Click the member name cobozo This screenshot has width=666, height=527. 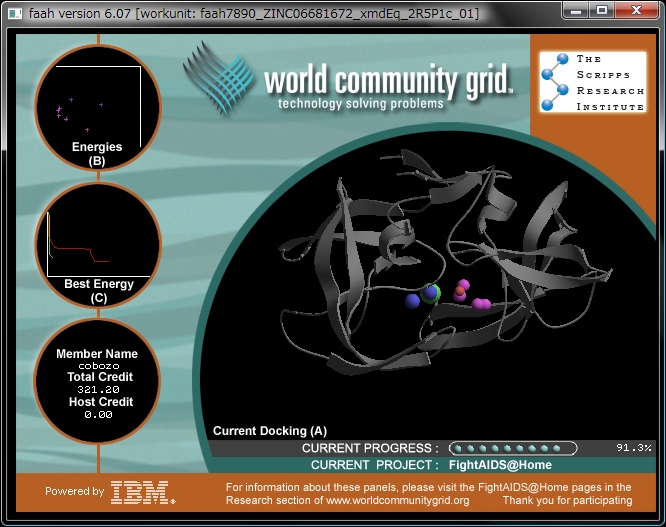coord(99,366)
